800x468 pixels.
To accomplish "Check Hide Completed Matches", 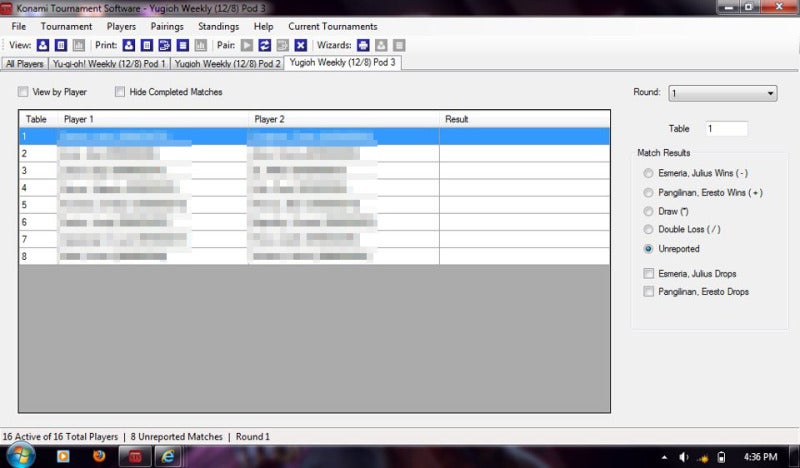I will 120,92.
